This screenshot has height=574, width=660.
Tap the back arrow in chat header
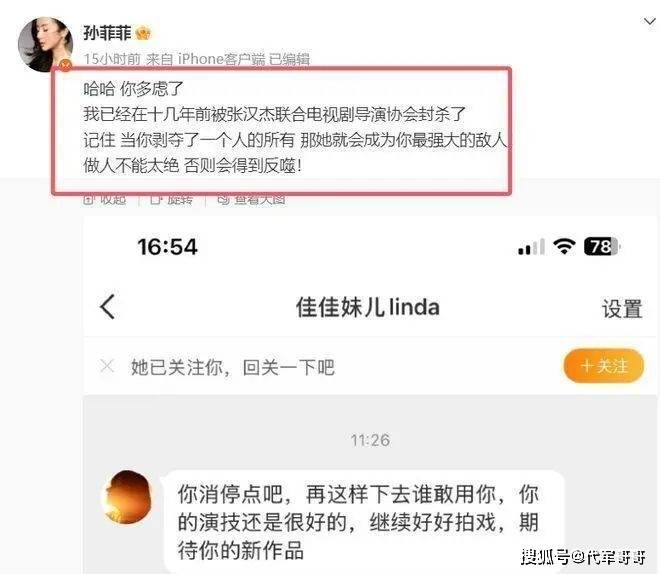coord(108,307)
